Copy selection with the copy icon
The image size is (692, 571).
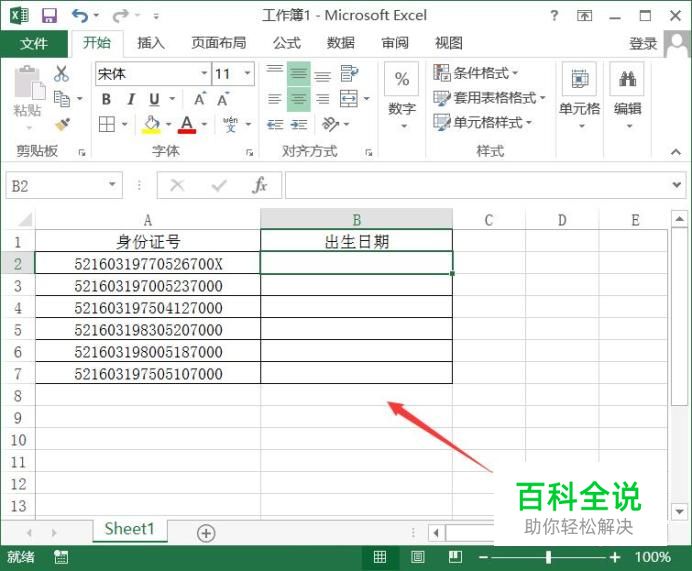[x=62, y=98]
